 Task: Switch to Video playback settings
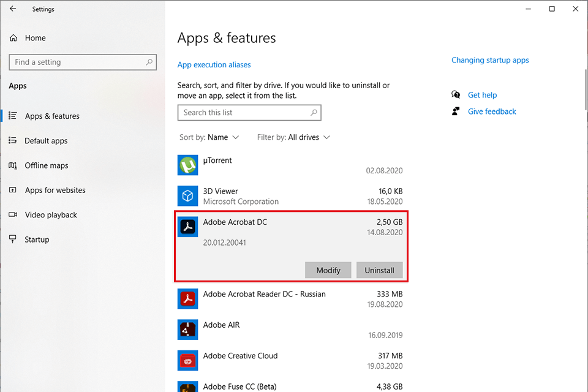point(51,215)
